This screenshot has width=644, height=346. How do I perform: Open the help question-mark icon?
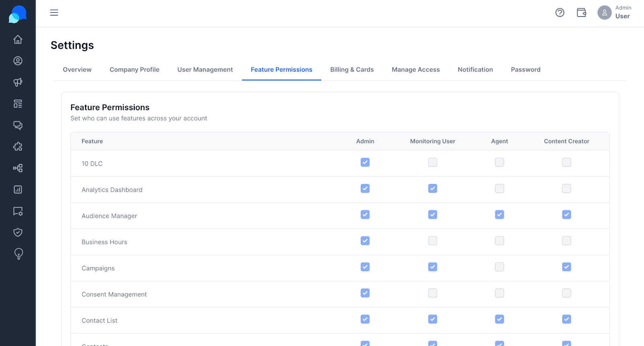tap(560, 12)
